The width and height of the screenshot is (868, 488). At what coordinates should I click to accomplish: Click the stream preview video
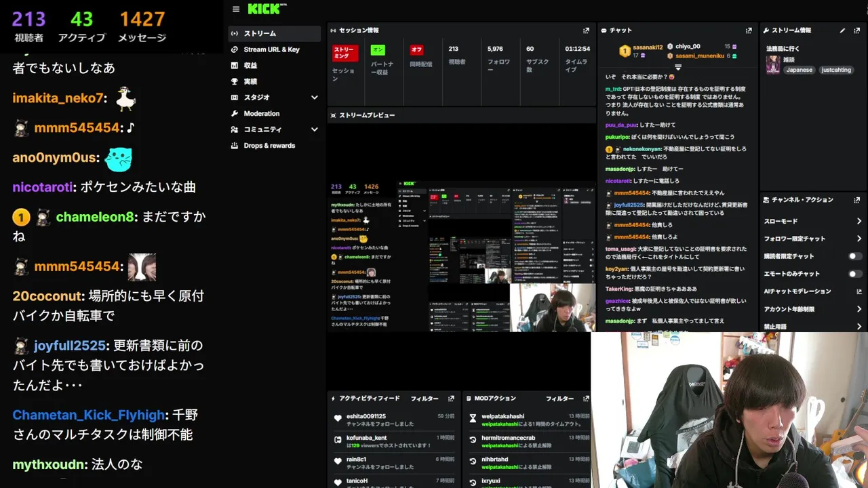point(461,256)
